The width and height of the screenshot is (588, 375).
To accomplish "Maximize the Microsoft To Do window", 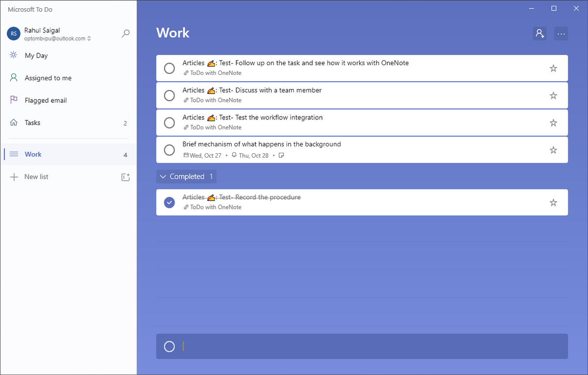I will tap(554, 8).
